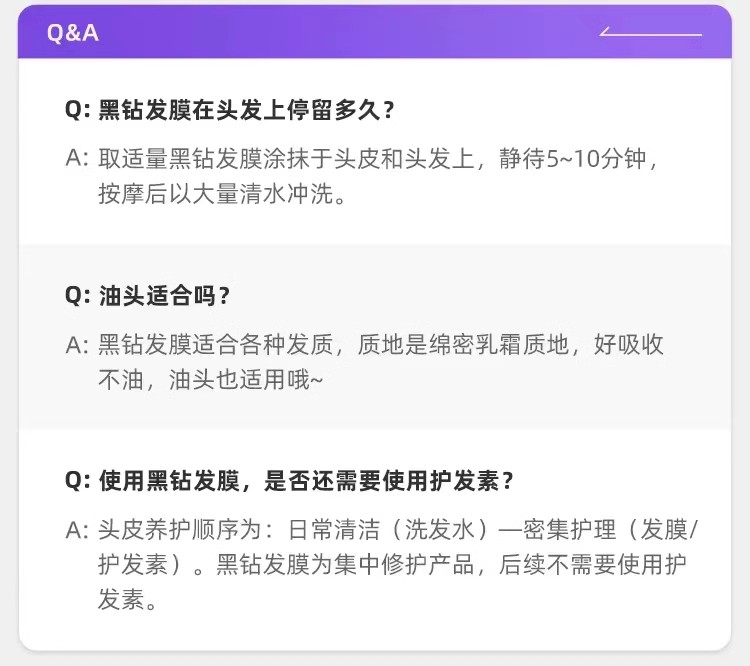Viewport: 750px width, 666px height.
Task: Click the arrow line decoration in purple header
Action: click(651, 32)
